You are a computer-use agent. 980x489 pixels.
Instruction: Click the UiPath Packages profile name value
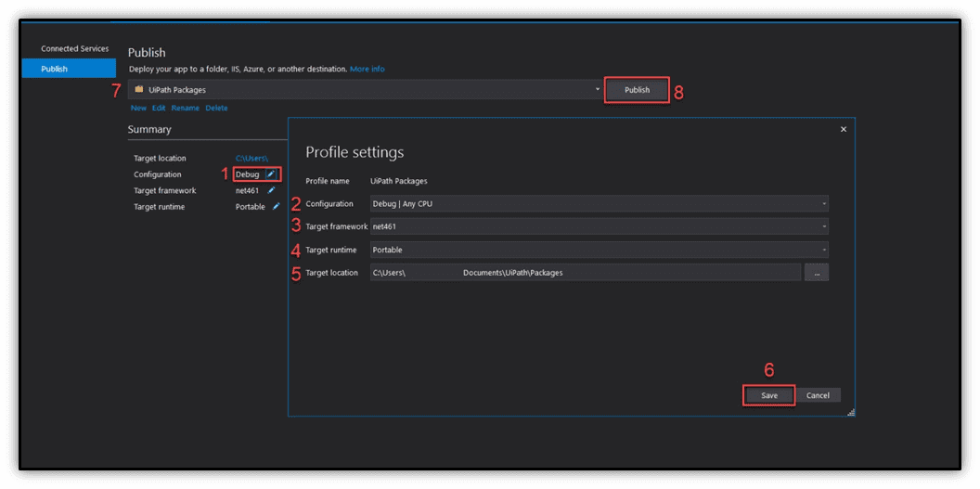[399, 181]
